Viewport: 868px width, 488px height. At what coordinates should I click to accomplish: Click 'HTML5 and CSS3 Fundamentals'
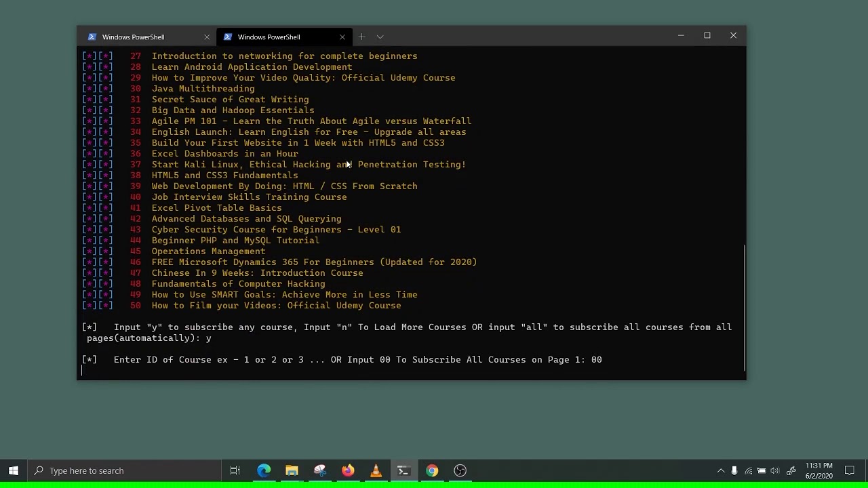click(x=224, y=176)
